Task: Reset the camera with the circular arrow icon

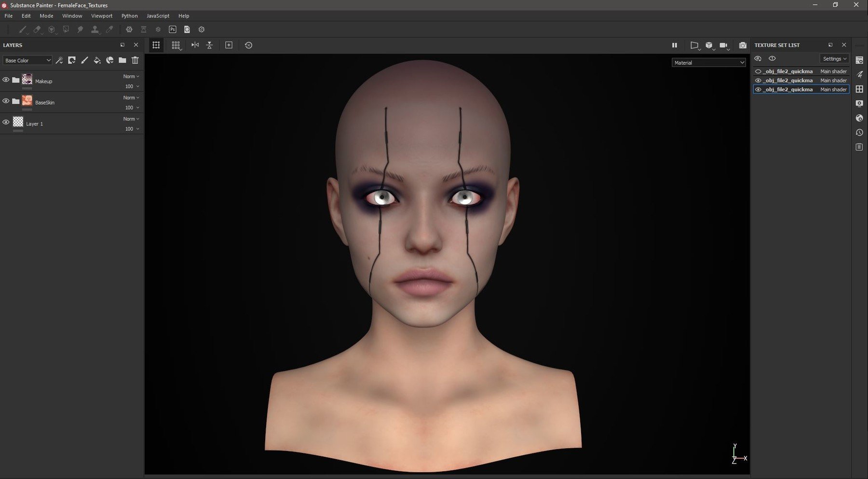Action: (x=248, y=45)
